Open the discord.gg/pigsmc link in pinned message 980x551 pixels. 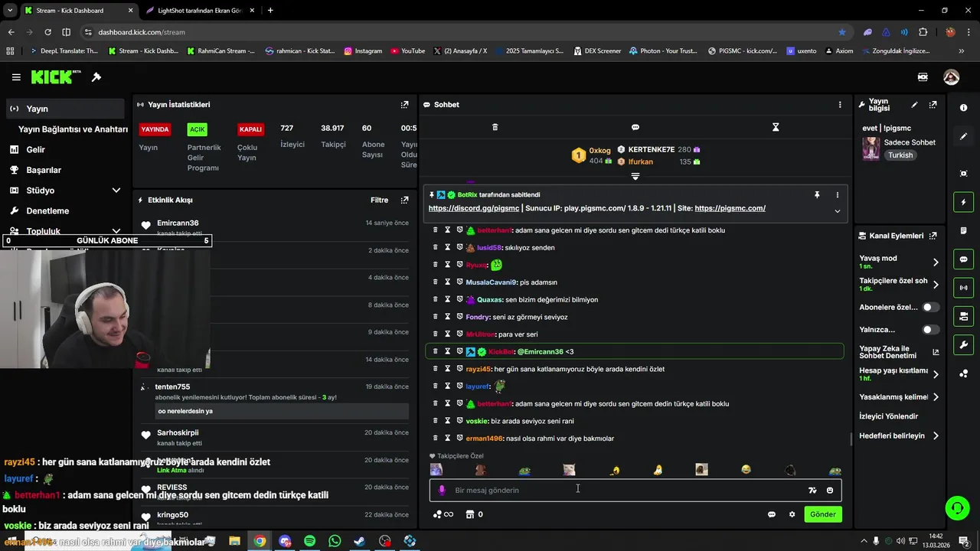pyautogui.click(x=475, y=208)
